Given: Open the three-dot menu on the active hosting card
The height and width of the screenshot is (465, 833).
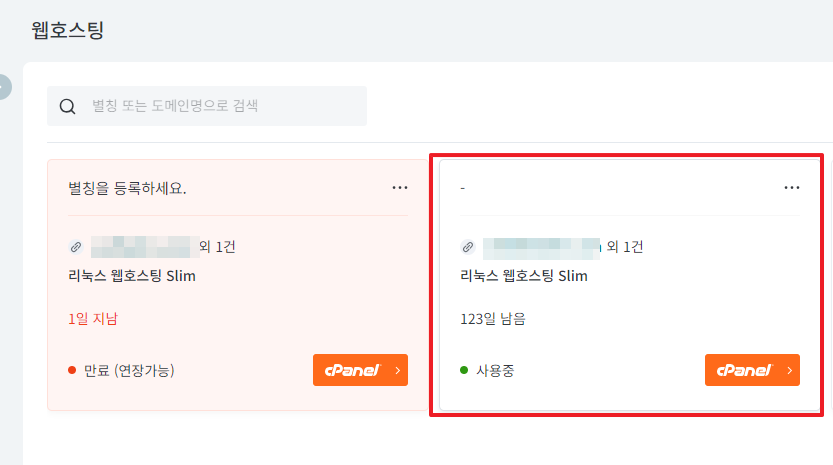Looking at the screenshot, I should click(792, 187).
